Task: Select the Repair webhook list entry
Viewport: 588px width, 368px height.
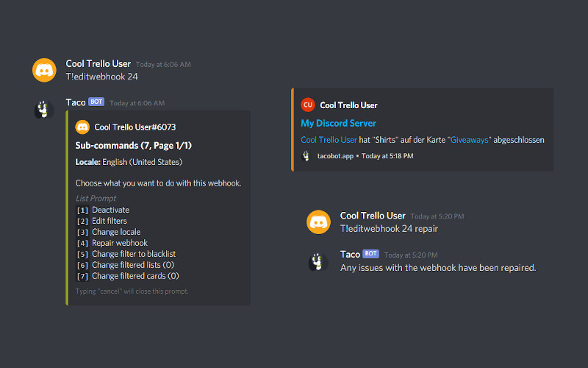Action: (x=120, y=243)
